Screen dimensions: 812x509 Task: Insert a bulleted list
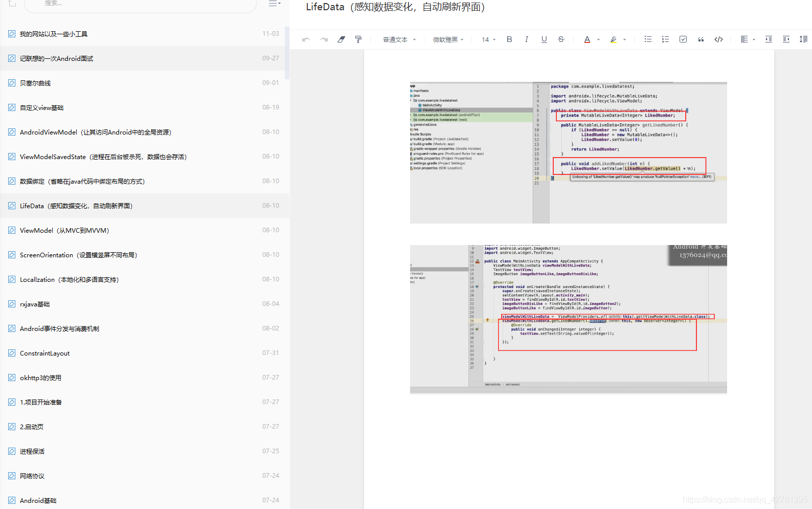tap(648, 39)
